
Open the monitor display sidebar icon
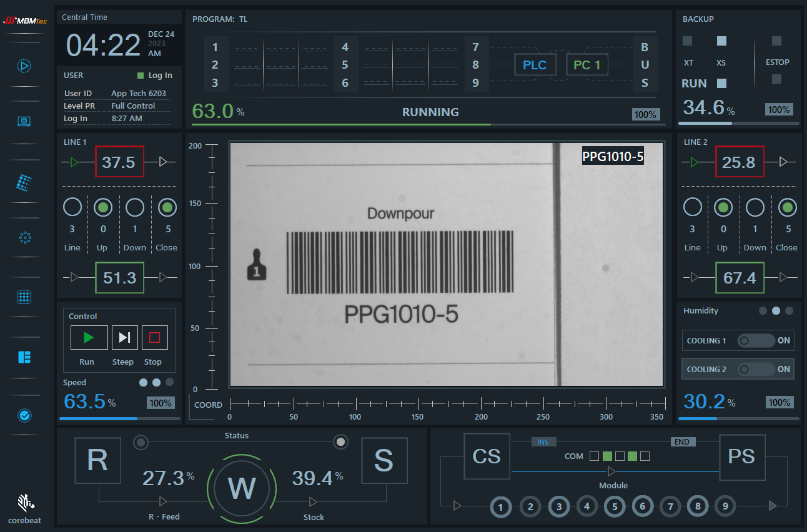(x=24, y=121)
